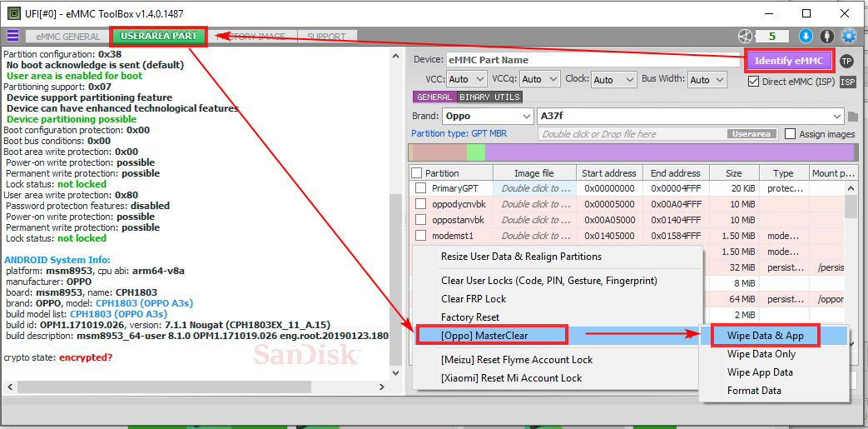Viewport: 868px width, 429px height.
Task: Open the Brand dropdown showing Oppo
Action: click(x=488, y=117)
